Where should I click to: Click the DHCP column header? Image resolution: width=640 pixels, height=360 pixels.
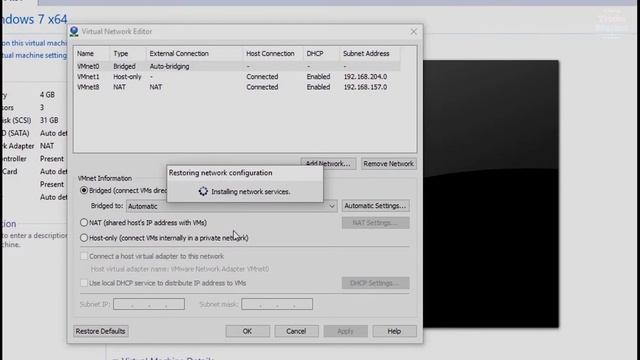coord(321,53)
